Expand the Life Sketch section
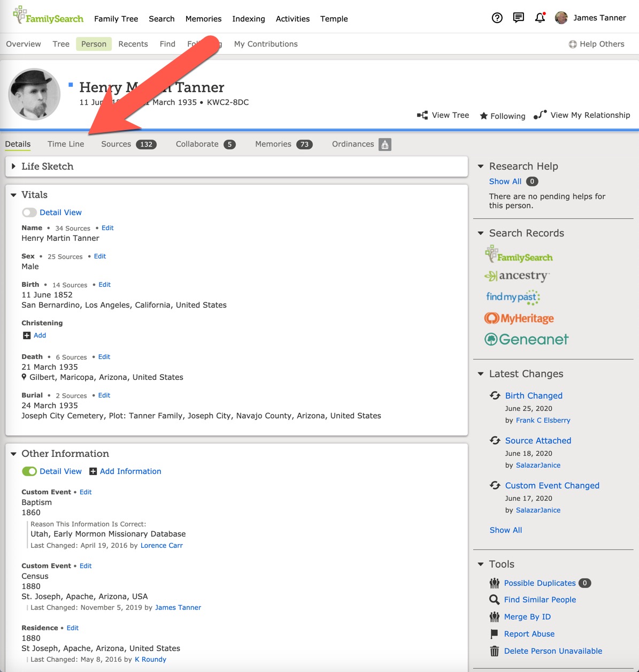The height and width of the screenshot is (672, 639). [x=13, y=166]
